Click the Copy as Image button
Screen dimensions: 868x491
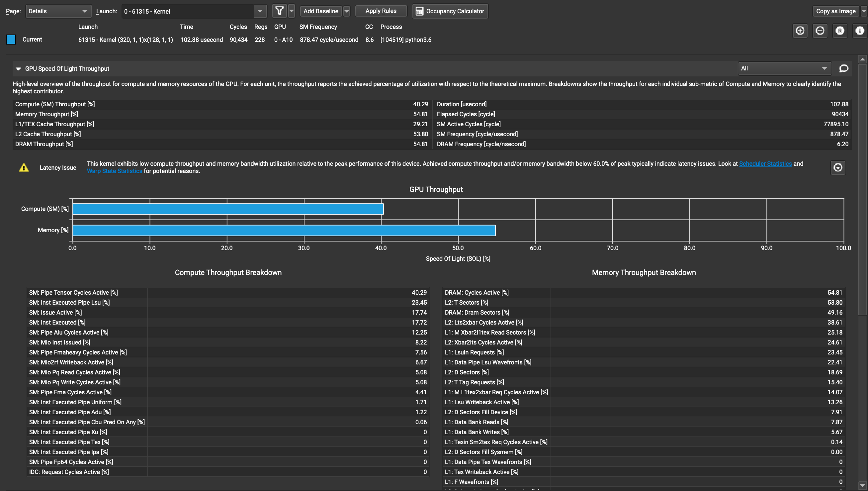[x=836, y=11]
